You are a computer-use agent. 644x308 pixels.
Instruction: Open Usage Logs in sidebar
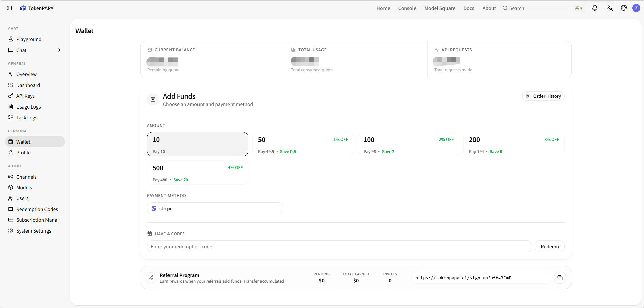coord(35,106)
